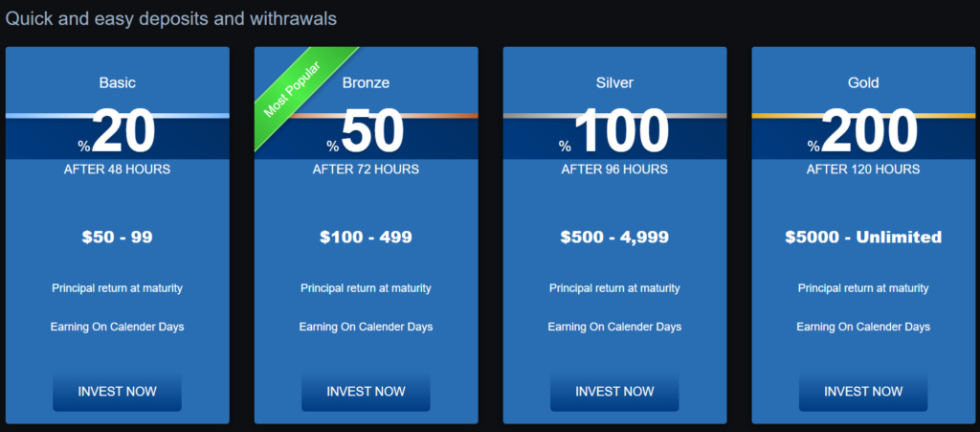
Task: Click the Silver plan heading
Action: (x=614, y=83)
